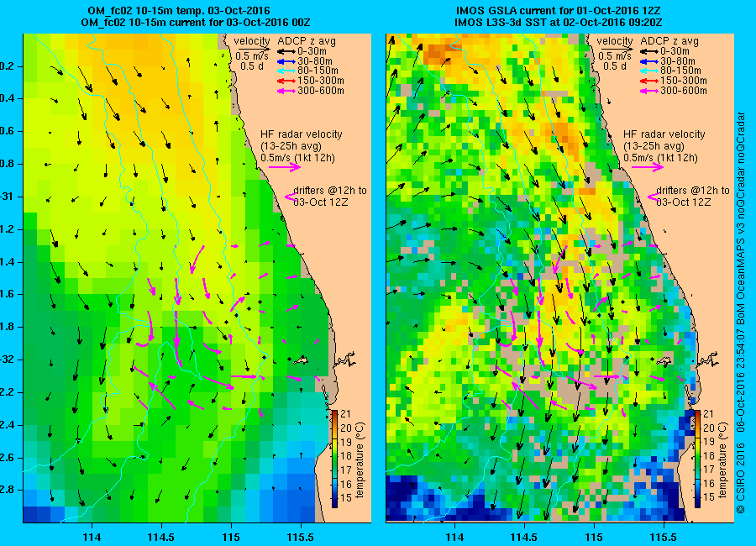Click the vertical '© CSIRO 2016' copyright text

coord(740,480)
